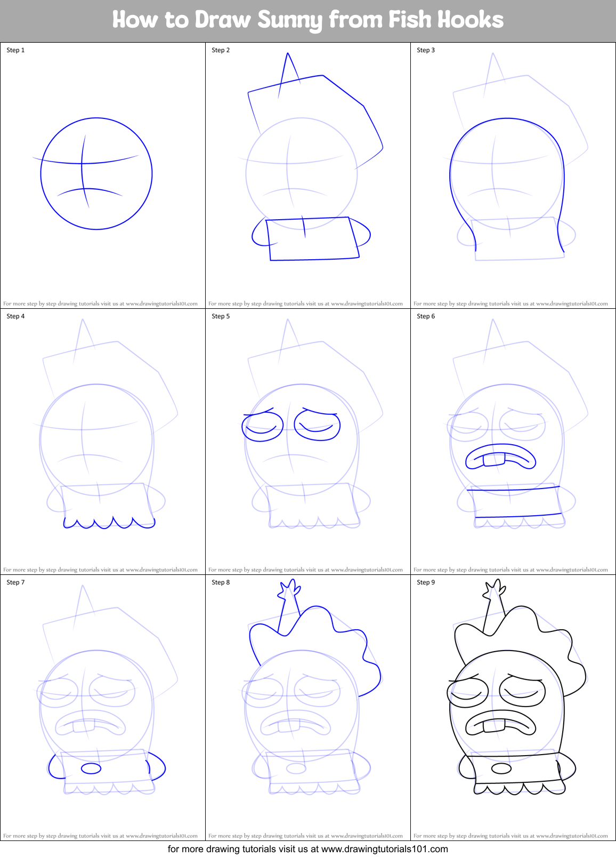Click the Step 5 panel footer website text
Screen dimensions: 616x857
tap(305, 570)
